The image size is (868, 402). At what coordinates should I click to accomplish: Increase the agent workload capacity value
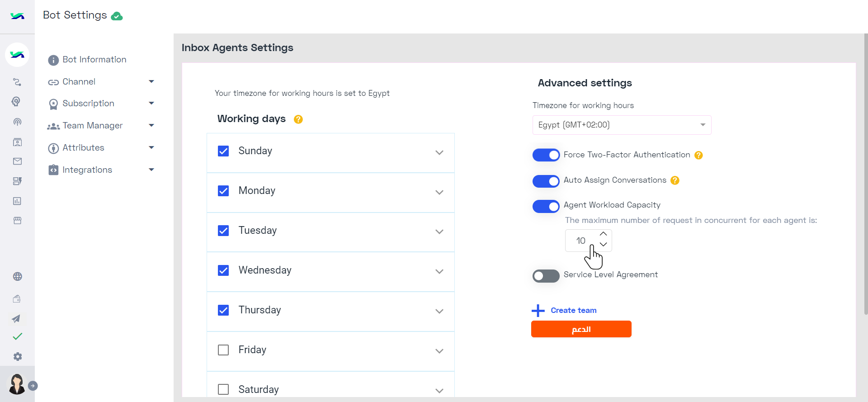click(x=603, y=234)
